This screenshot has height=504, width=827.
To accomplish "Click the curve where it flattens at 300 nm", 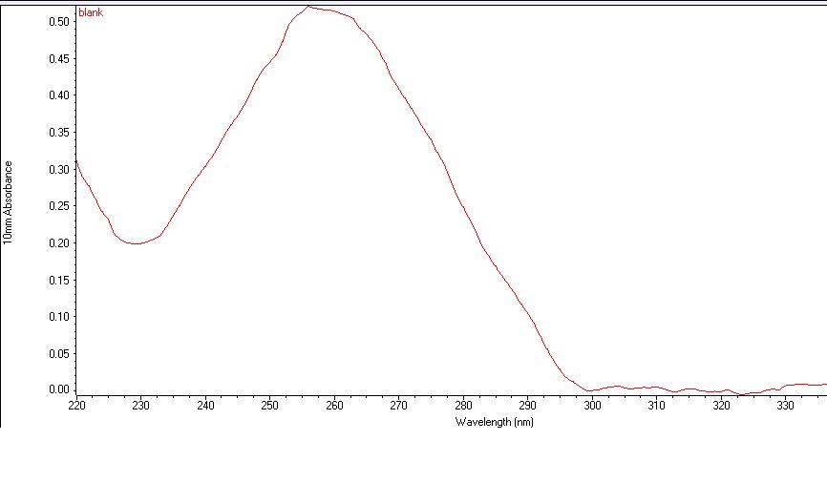I will point(590,390).
